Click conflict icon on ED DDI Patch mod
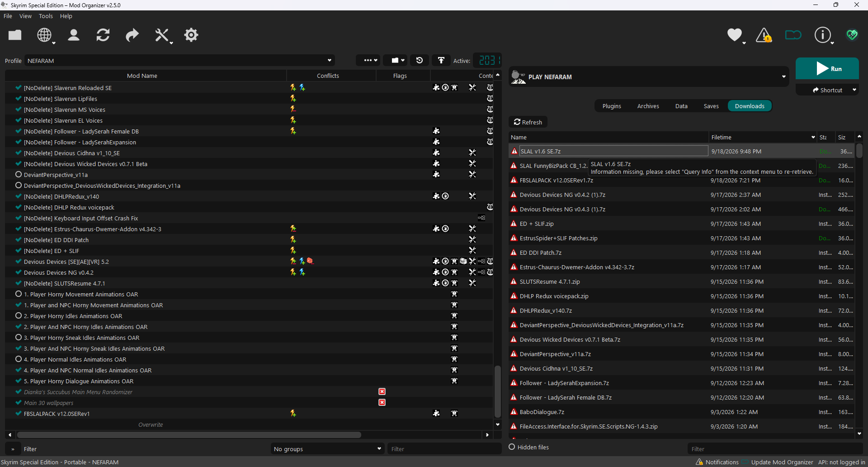Viewport: 868px width, 467px height. pos(293,239)
